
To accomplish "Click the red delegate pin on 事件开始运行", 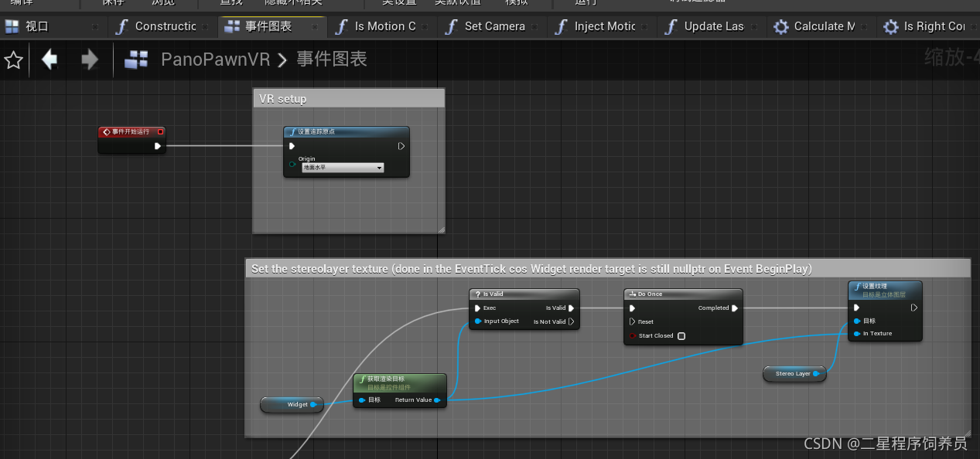I will coord(160,132).
